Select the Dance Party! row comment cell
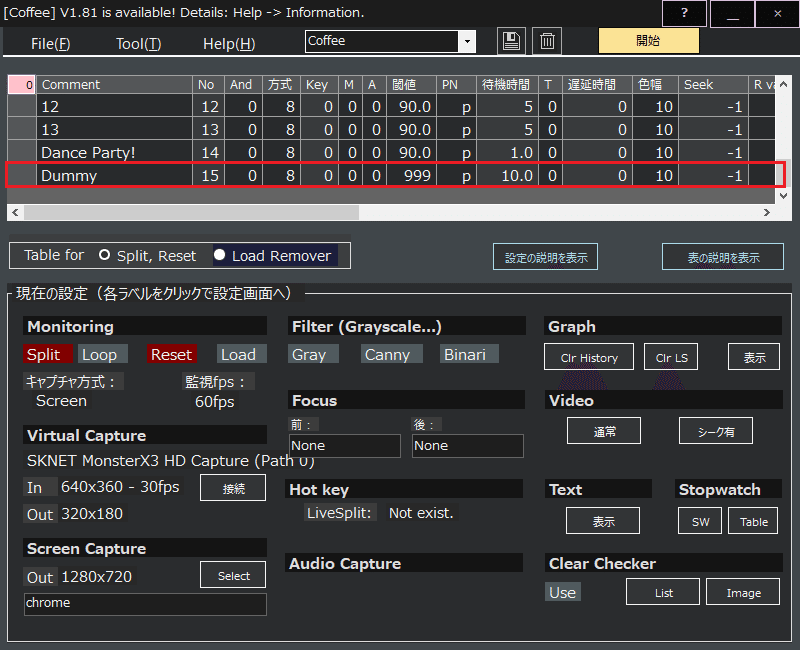Image resolution: width=800 pixels, height=650 pixels. (115, 153)
